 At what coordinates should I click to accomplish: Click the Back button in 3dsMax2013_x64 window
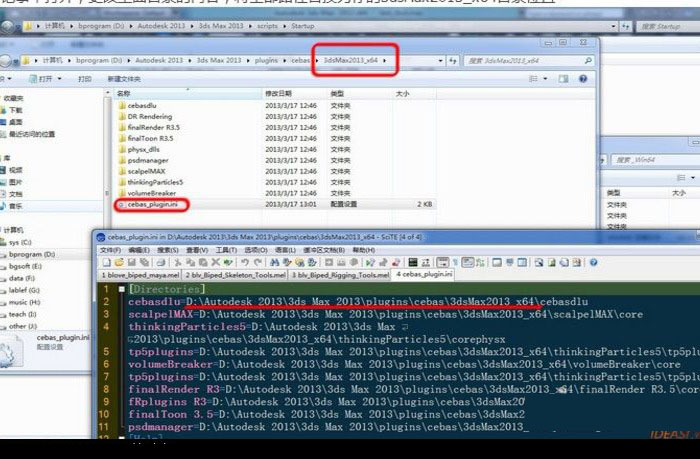point(5,61)
